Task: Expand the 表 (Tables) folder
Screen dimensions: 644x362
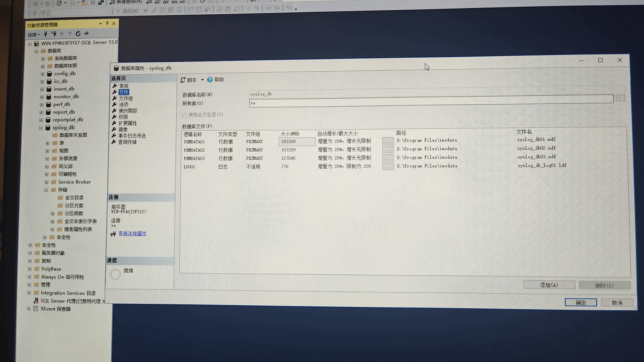Action: coord(47,143)
